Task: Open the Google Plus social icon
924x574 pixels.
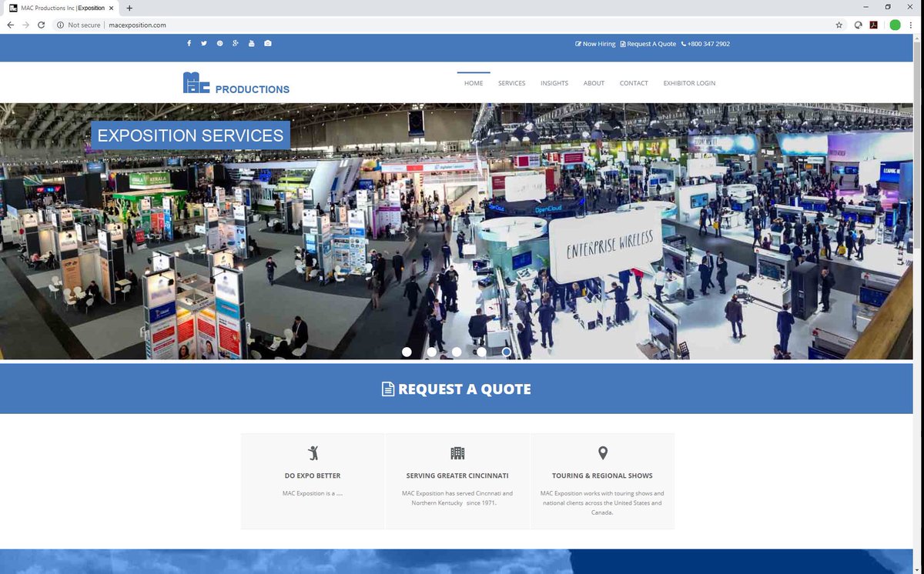Action: click(x=236, y=43)
